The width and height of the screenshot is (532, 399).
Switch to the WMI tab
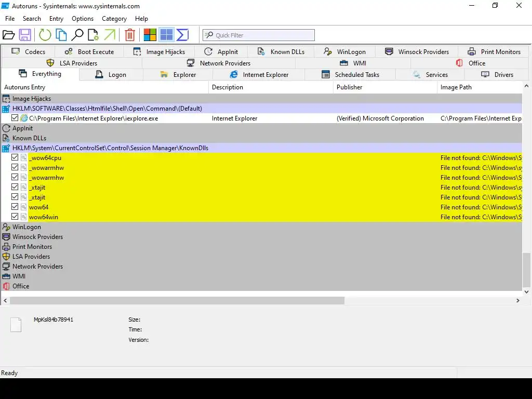[353, 63]
